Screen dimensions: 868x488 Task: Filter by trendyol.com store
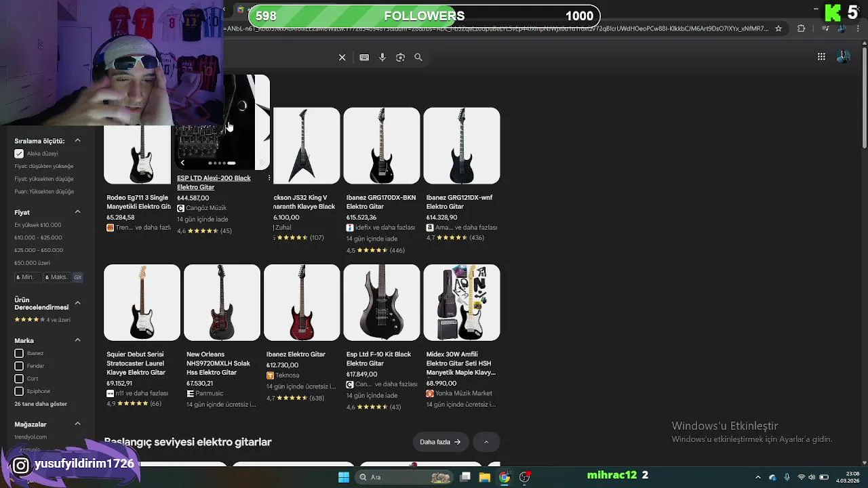pos(31,437)
